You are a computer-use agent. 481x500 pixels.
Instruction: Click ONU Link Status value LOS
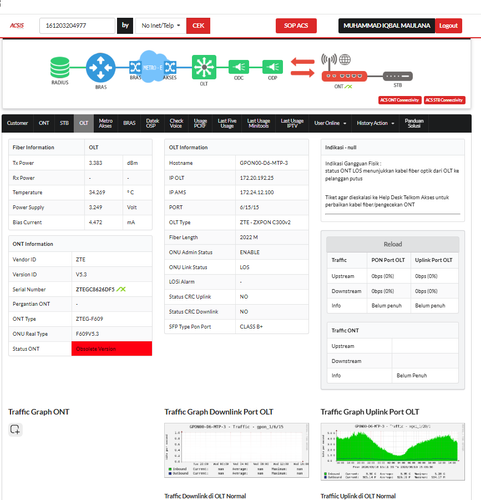244,267
